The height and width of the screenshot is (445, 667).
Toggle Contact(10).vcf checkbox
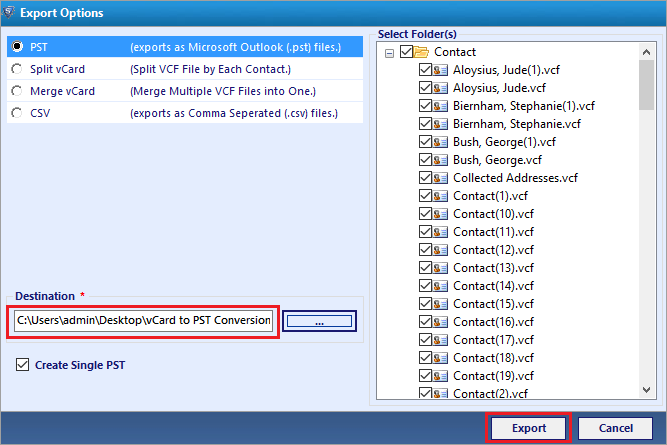(425, 214)
